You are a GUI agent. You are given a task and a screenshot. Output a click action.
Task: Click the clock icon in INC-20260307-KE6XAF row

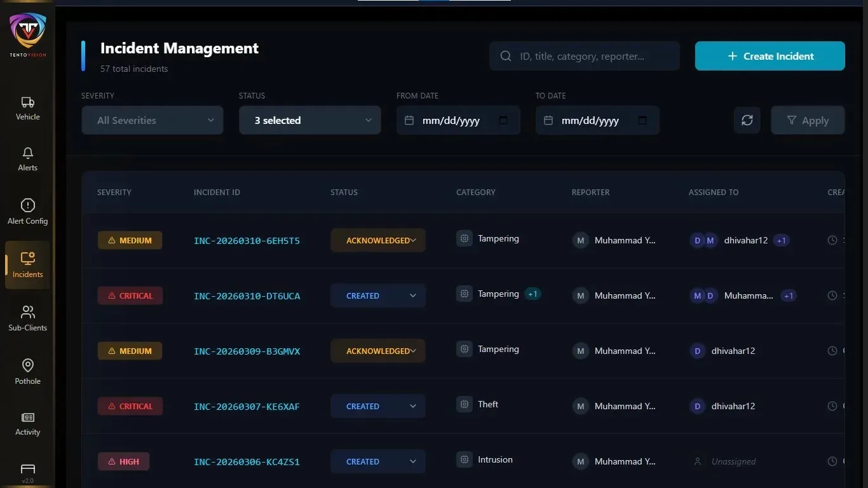pyautogui.click(x=832, y=406)
